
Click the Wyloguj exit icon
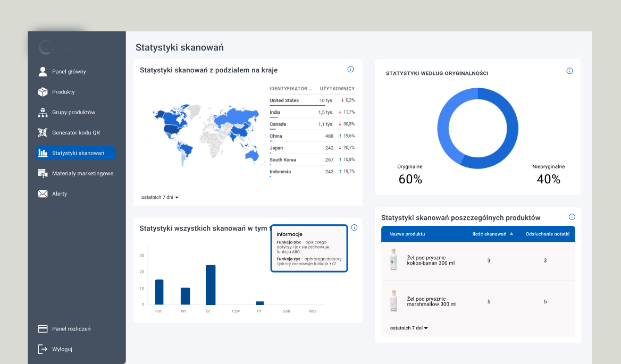click(43, 349)
